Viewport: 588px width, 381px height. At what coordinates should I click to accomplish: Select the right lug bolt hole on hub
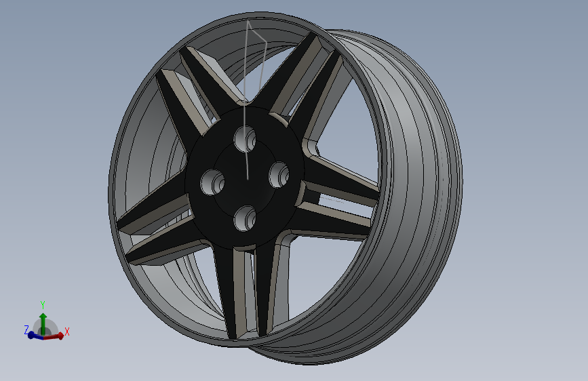(279, 175)
